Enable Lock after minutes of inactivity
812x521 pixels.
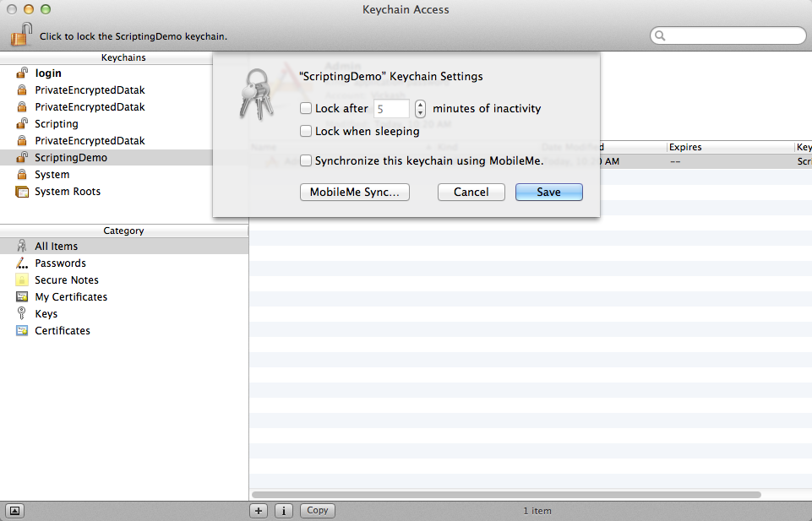point(306,108)
